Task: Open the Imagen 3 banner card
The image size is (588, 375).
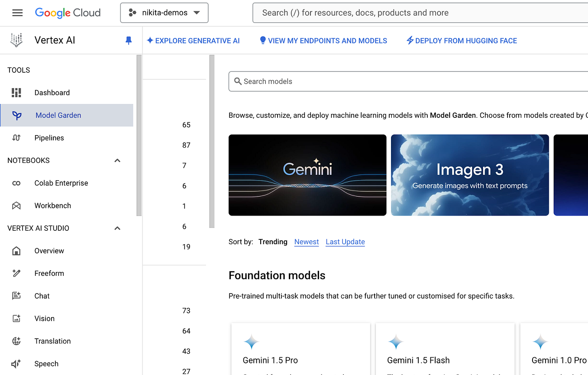Action: (x=470, y=175)
